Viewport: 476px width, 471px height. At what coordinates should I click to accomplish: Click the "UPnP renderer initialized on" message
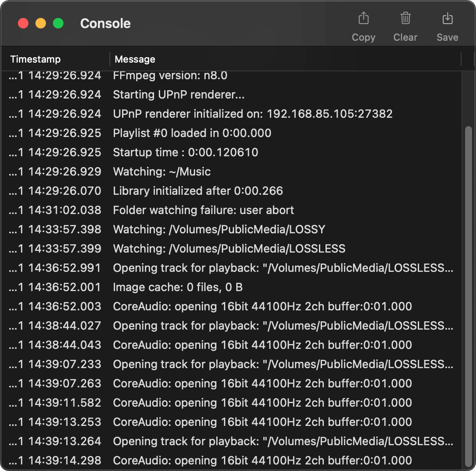click(x=252, y=114)
